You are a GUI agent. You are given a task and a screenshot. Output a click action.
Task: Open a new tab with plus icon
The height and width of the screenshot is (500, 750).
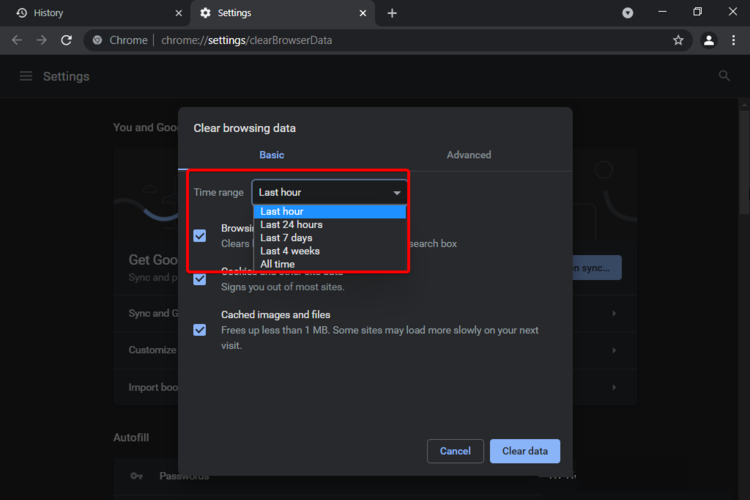pos(392,13)
